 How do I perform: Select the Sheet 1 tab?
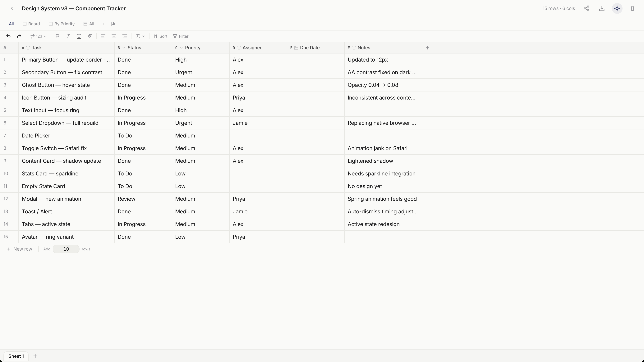pos(16,356)
